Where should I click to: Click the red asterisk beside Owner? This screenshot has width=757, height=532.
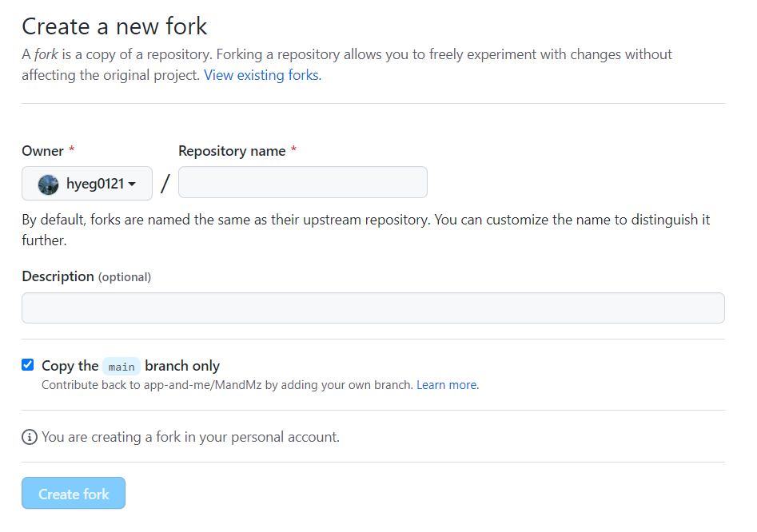coord(72,151)
